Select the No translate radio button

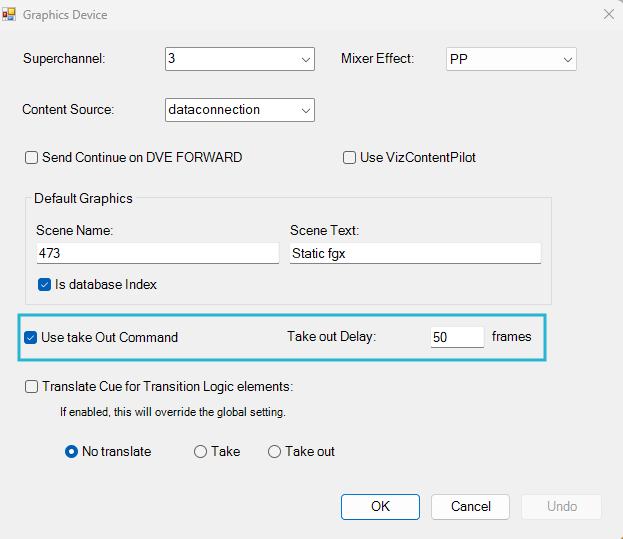[72, 452]
